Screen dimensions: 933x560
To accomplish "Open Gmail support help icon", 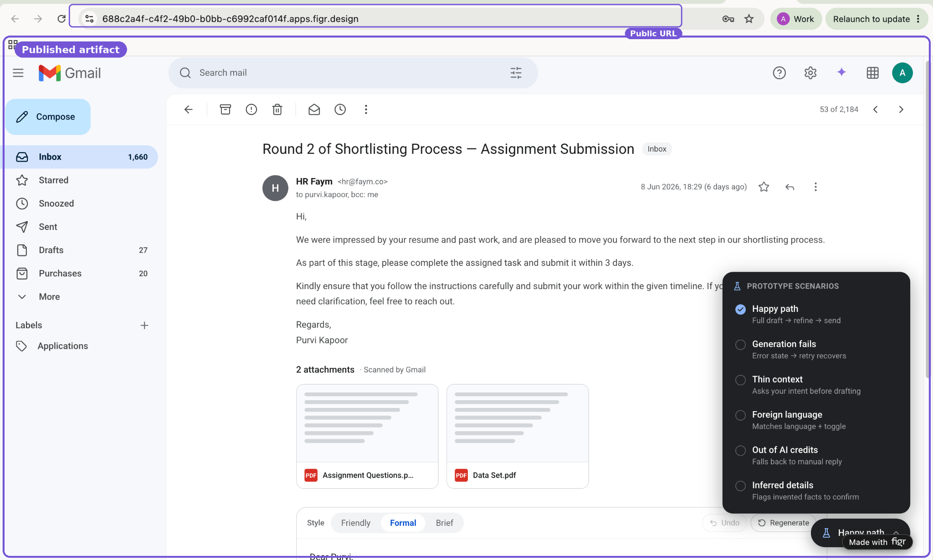I will click(779, 73).
